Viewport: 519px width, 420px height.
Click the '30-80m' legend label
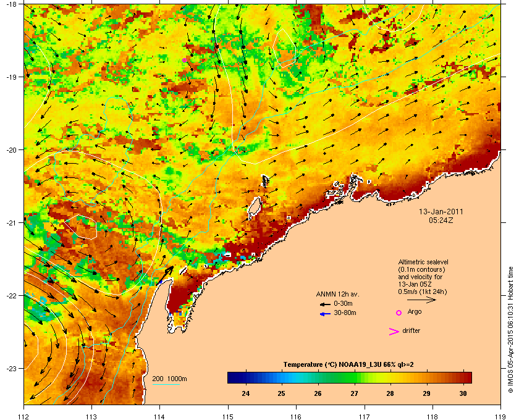[x=345, y=313]
